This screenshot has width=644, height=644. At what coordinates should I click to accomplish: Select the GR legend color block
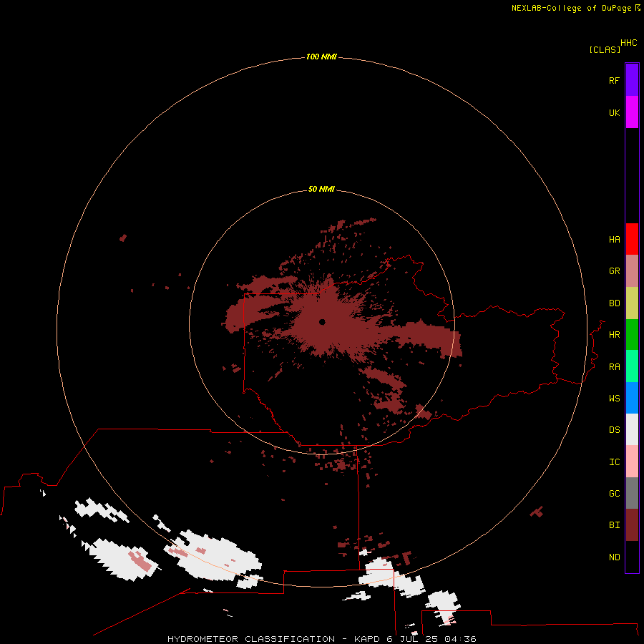(x=632, y=271)
